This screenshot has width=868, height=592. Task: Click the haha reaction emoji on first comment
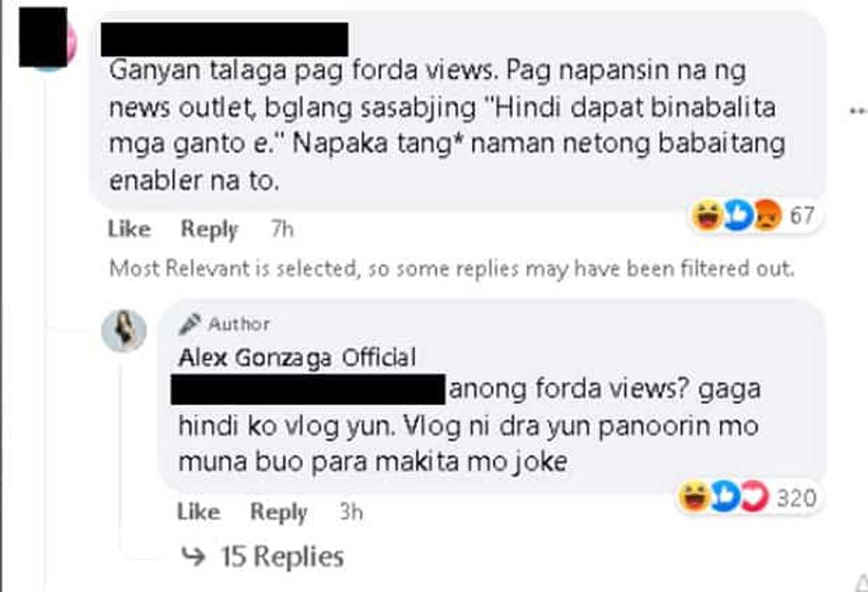pos(708,215)
